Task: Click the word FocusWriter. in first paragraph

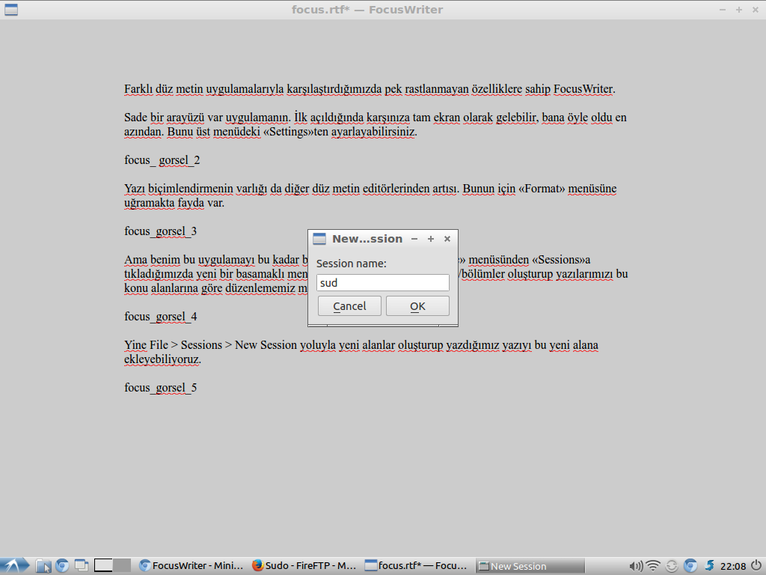Action: [584, 89]
